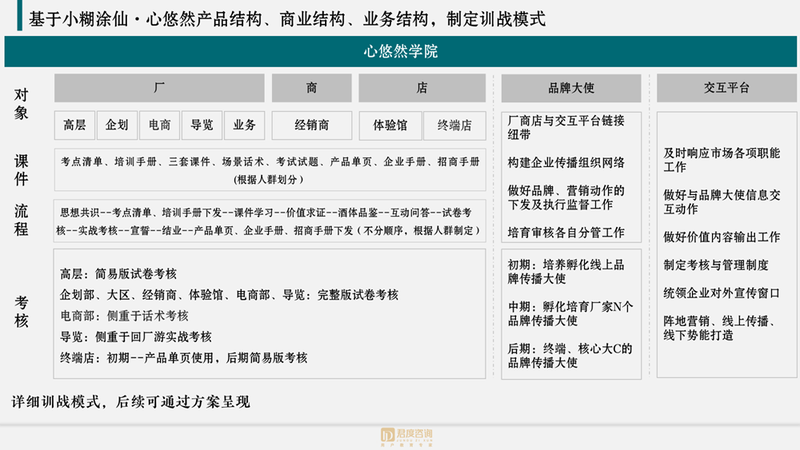Click the 体验馆 box
The height and width of the screenshot is (450, 800).
tap(390, 125)
